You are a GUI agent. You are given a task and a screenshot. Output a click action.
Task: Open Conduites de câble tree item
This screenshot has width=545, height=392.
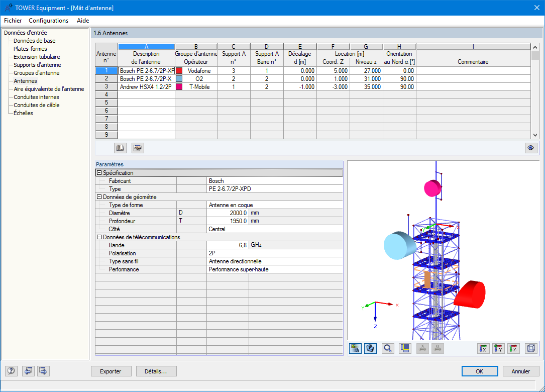(37, 105)
